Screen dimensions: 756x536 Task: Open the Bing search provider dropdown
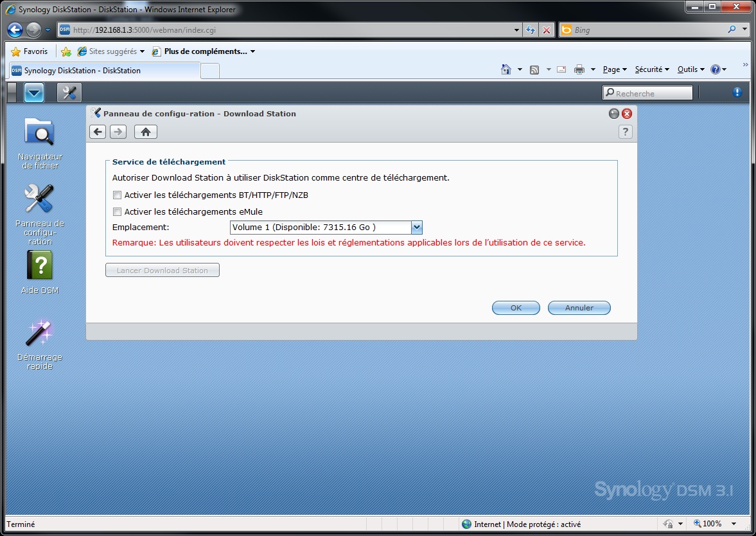tap(745, 30)
